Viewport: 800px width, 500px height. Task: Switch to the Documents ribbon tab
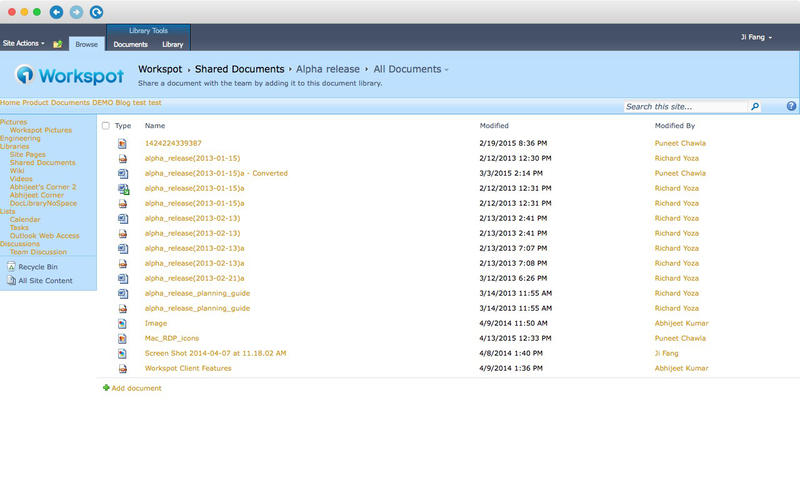[130, 44]
